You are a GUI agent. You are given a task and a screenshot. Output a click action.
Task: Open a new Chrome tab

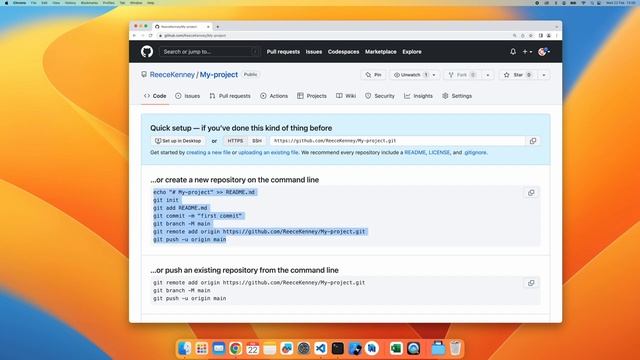click(218, 27)
